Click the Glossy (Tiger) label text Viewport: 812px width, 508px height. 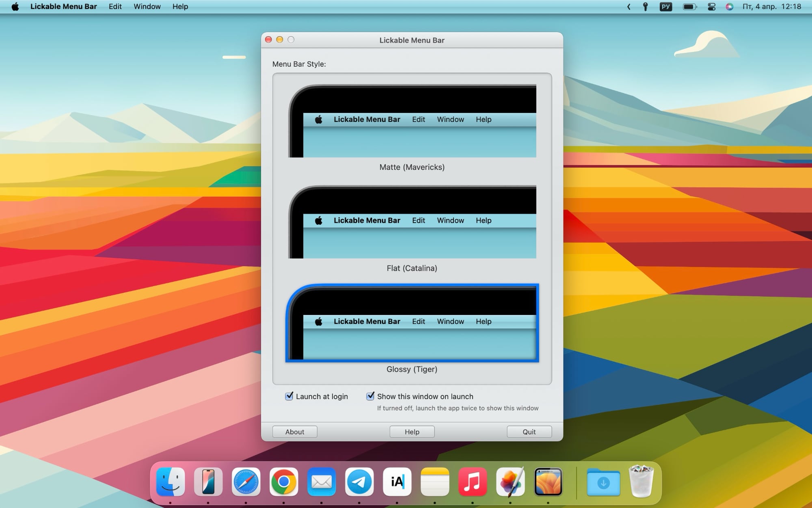tap(412, 369)
